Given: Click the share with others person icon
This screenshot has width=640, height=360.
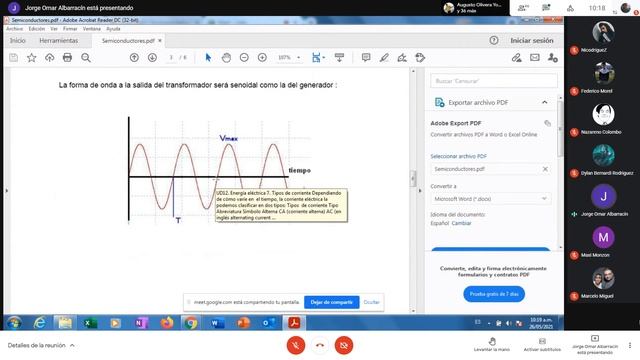Looking at the screenshot, I should pyautogui.click(x=553, y=58).
